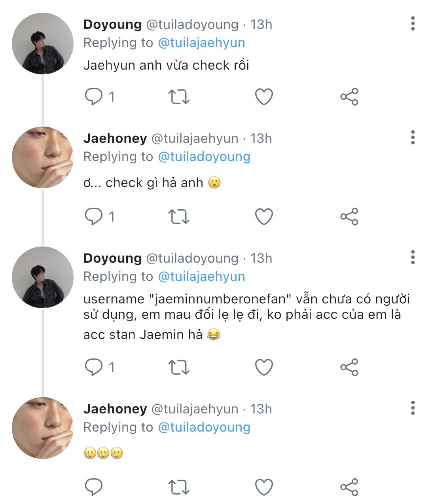Image resolution: width=445 pixels, height=504 pixels.
Task: Open more options on Doyoung's username tweet
Action: [x=413, y=258]
